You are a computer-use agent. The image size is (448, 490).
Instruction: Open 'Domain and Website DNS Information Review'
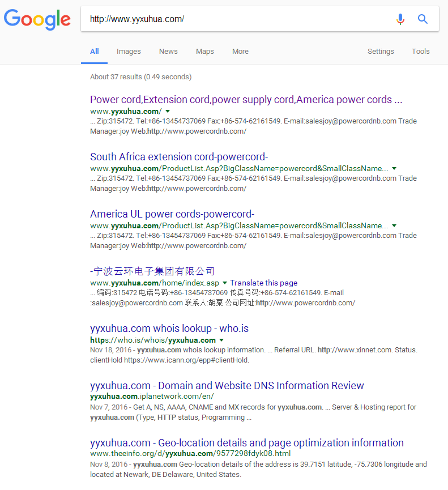pos(227,385)
